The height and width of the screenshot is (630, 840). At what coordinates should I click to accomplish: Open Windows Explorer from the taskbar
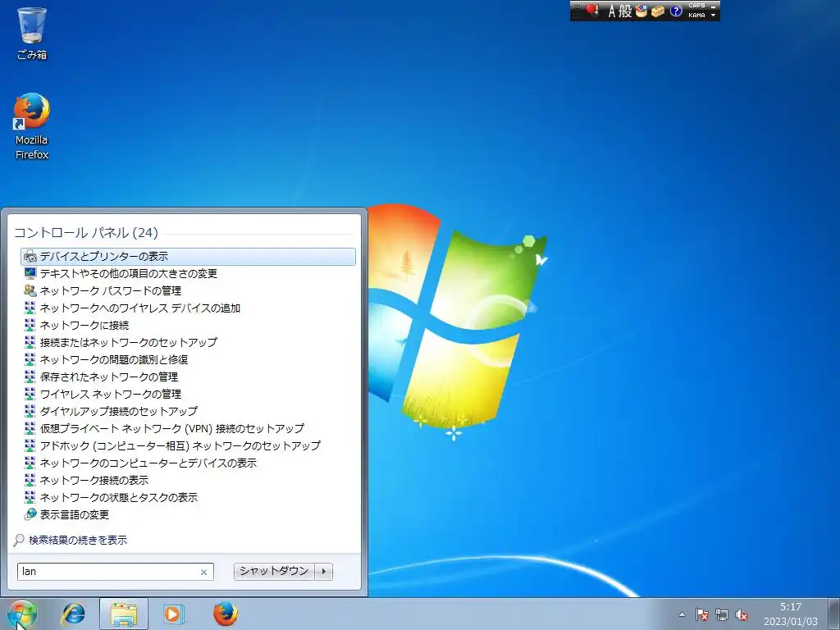click(x=124, y=614)
